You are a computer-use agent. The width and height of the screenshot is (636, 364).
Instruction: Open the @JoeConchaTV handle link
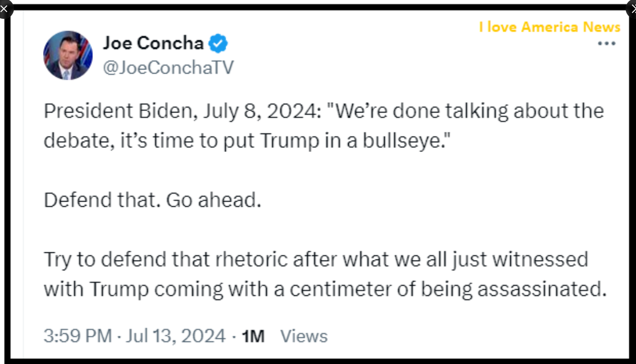(168, 68)
